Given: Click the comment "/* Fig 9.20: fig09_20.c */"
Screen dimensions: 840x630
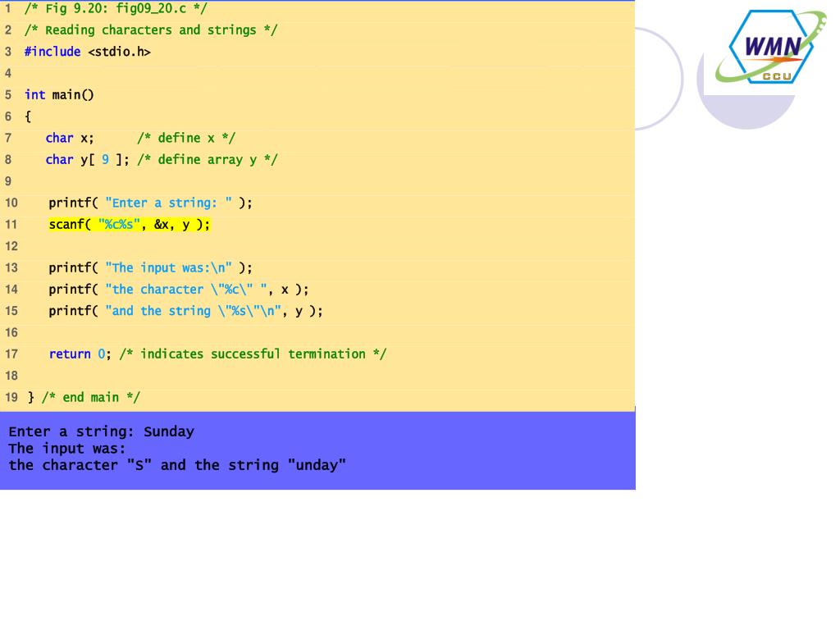Looking at the screenshot, I should point(115,8).
